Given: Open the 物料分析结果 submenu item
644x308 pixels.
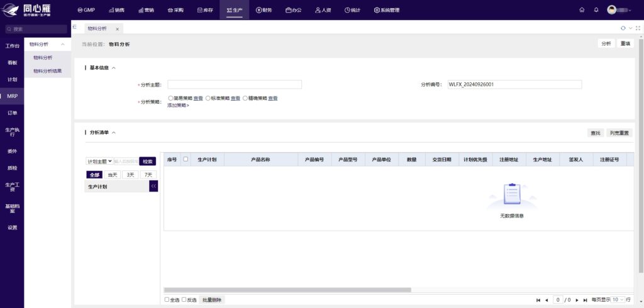Looking at the screenshot, I should (48, 71).
